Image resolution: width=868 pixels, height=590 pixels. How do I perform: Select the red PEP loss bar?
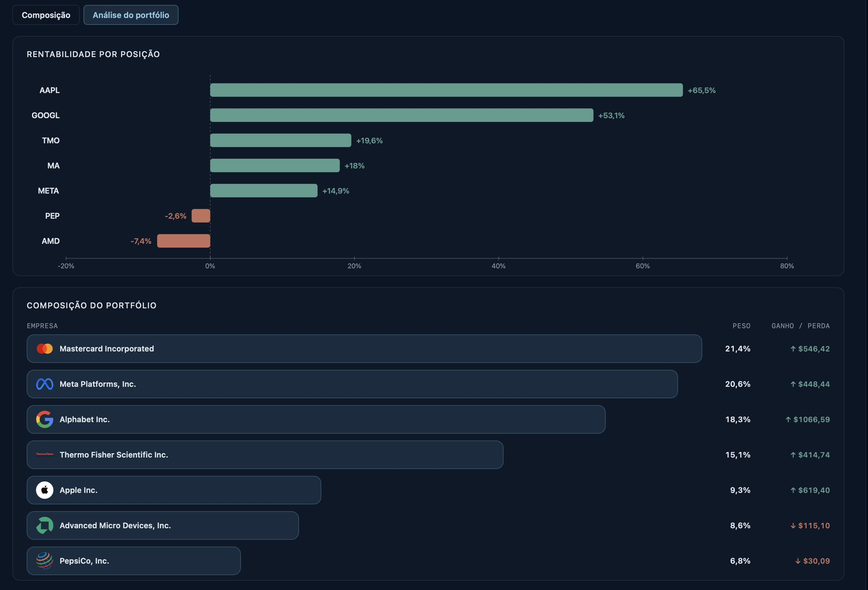(x=201, y=216)
